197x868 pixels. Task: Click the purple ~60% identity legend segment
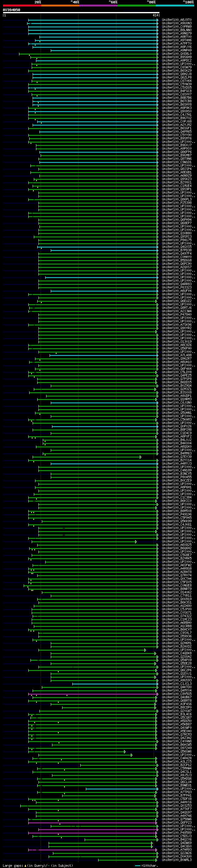click(99, 6)
